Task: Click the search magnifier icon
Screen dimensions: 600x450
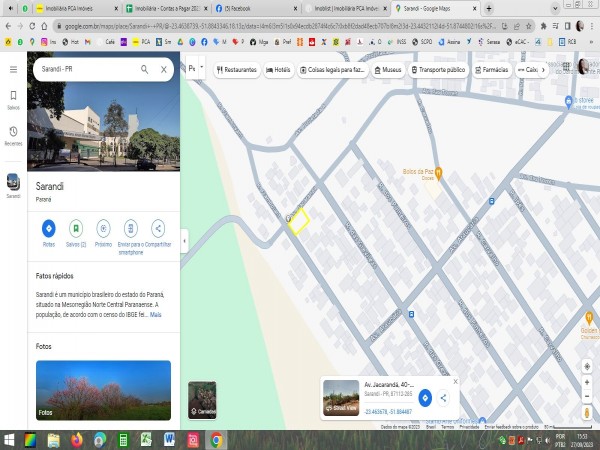Action: click(144, 69)
